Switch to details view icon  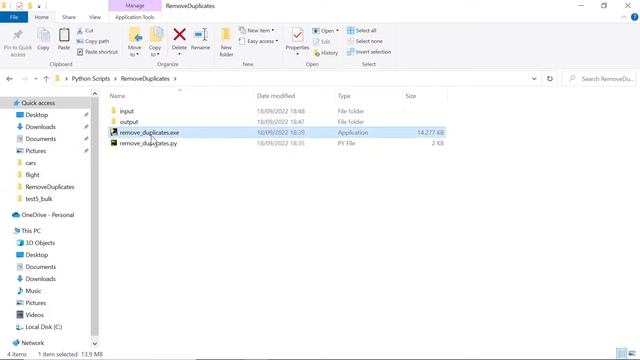tap(621, 353)
